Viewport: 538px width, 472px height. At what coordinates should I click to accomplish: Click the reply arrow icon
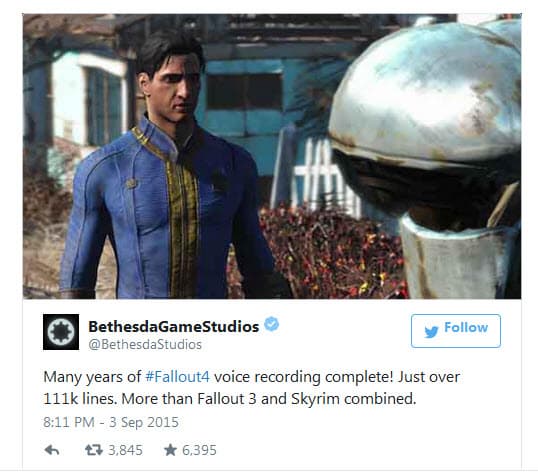click(52, 450)
